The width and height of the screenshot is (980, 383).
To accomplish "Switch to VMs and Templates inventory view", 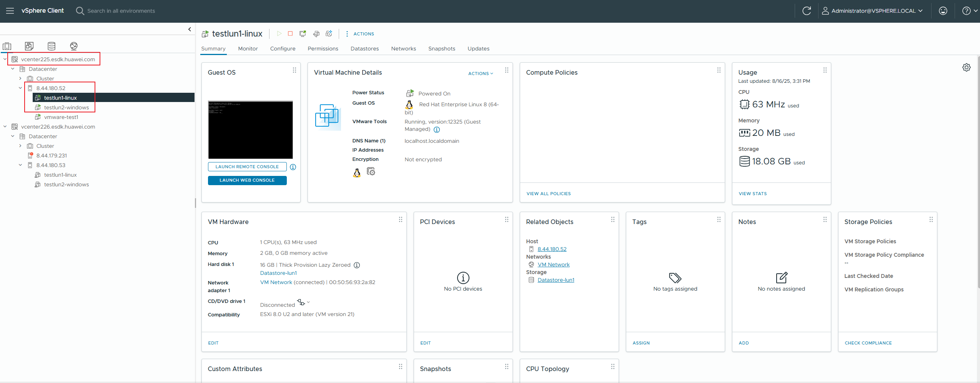I will coord(29,46).
